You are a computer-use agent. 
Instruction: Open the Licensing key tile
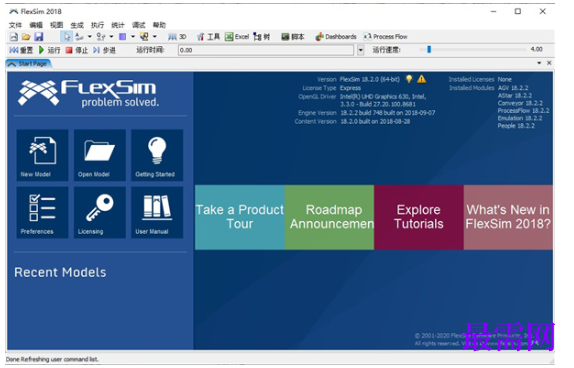tap(100, 212)
